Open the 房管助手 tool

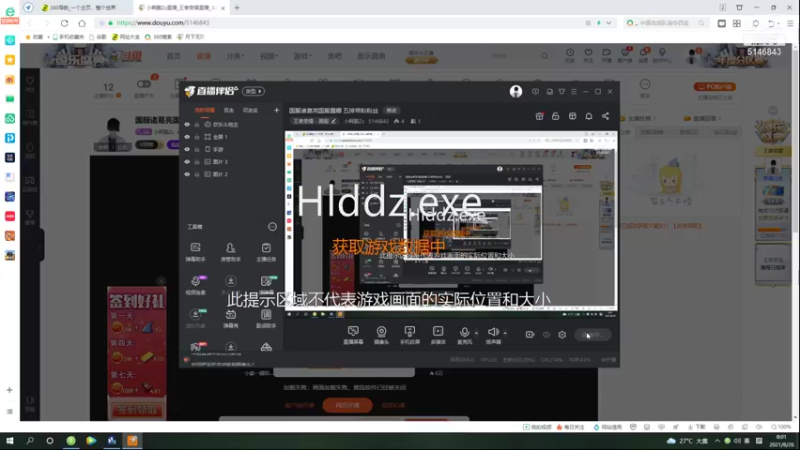point(231,252)
